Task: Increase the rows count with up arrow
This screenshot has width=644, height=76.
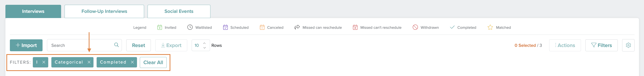Action: [x=204, y=43]
